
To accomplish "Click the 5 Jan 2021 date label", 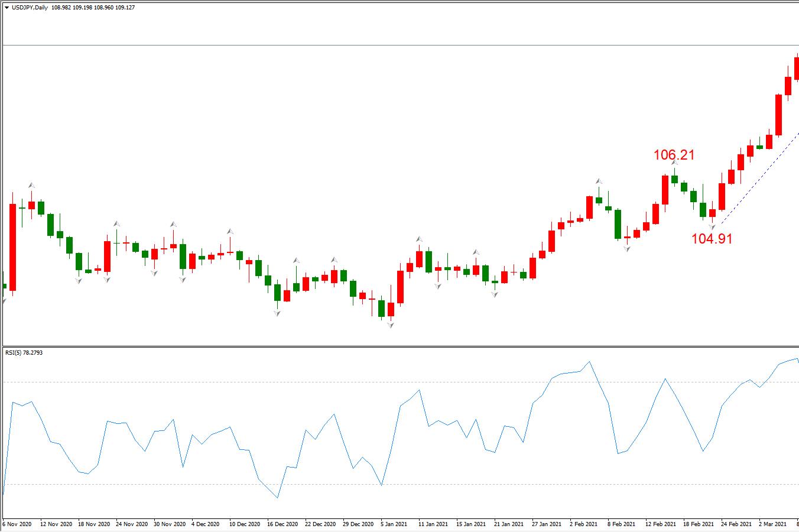I will 393,524.
